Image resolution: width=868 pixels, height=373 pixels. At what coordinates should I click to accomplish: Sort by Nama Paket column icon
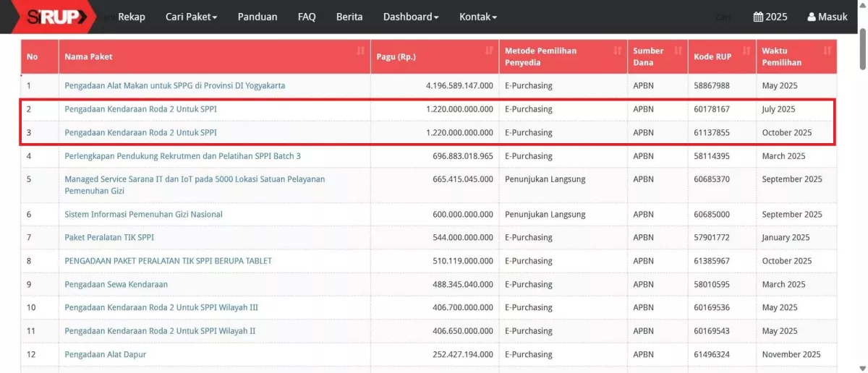click(360, 51)
